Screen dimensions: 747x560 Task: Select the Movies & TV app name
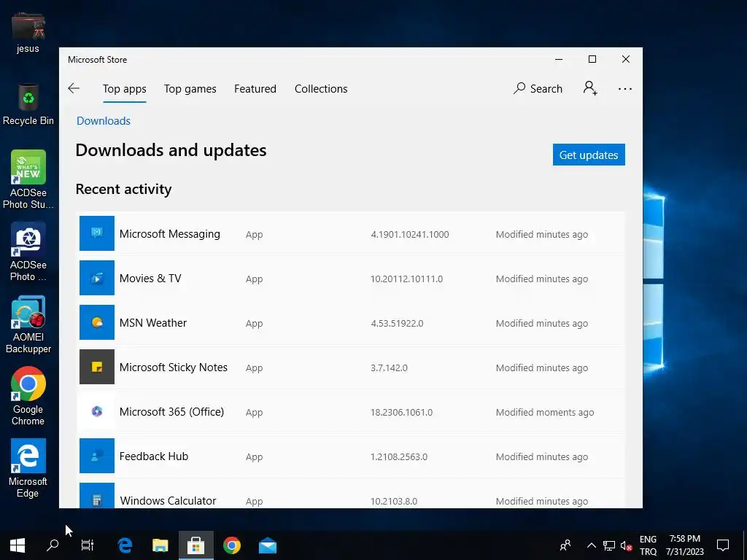pyautogui.click(x=150, y=278)
